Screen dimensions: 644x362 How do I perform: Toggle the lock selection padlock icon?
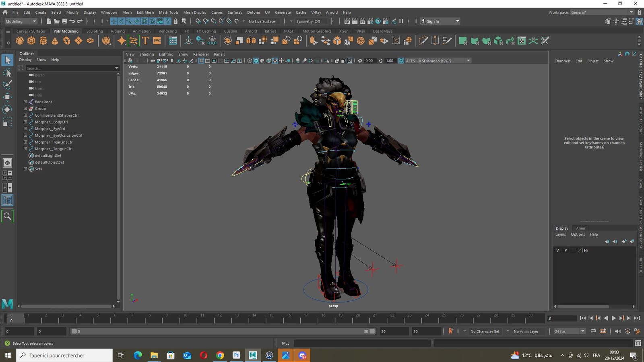pos(175,21)
